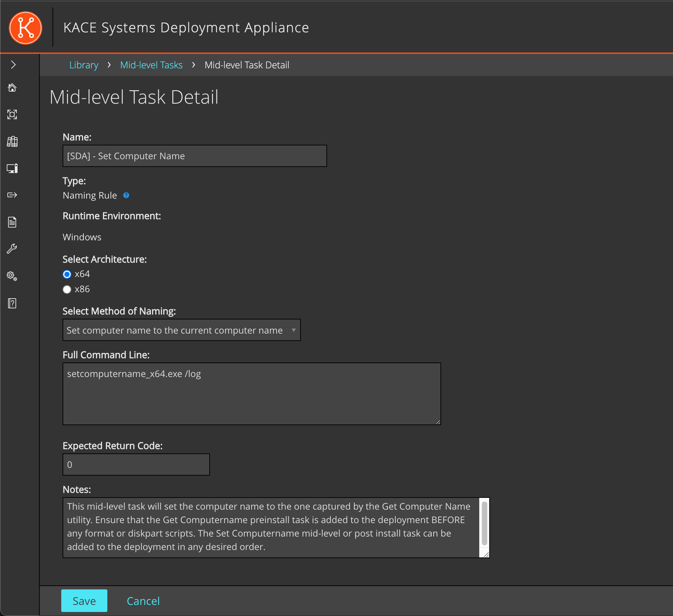This screenshot has height=616, width=673.
Task: Open the Audit Log document icon
Action: pyautogui.click(x=12, y=222)
